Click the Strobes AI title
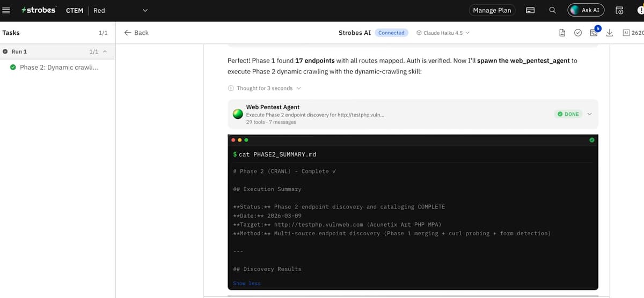The image size is (644, 298). pos(355,33)
